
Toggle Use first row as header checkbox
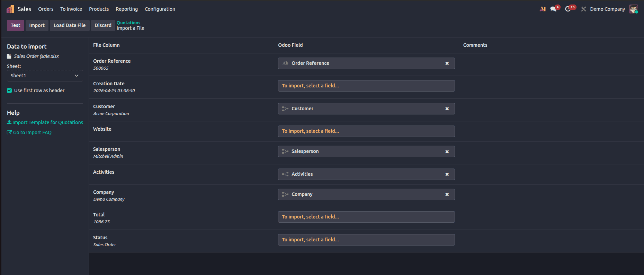point(9,91)
